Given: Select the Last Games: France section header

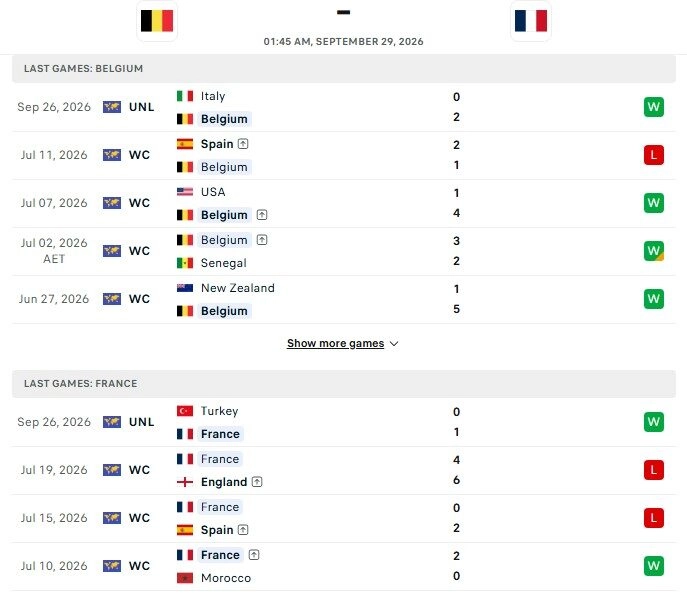Looking at the screenshot, I should (344, 384).
